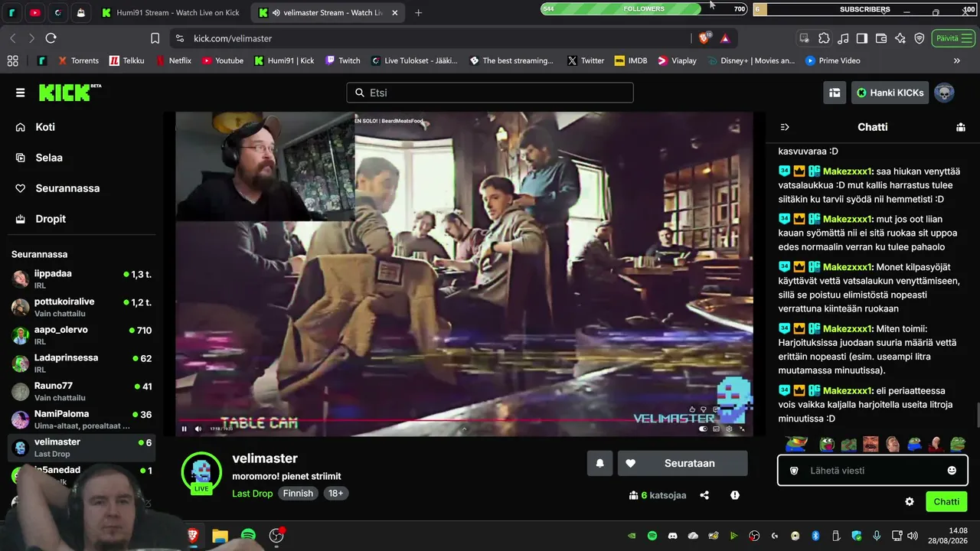Open File Explorer from the taskbar
Image resolution: width=980 pixels, height=551 pixels.
220,536
